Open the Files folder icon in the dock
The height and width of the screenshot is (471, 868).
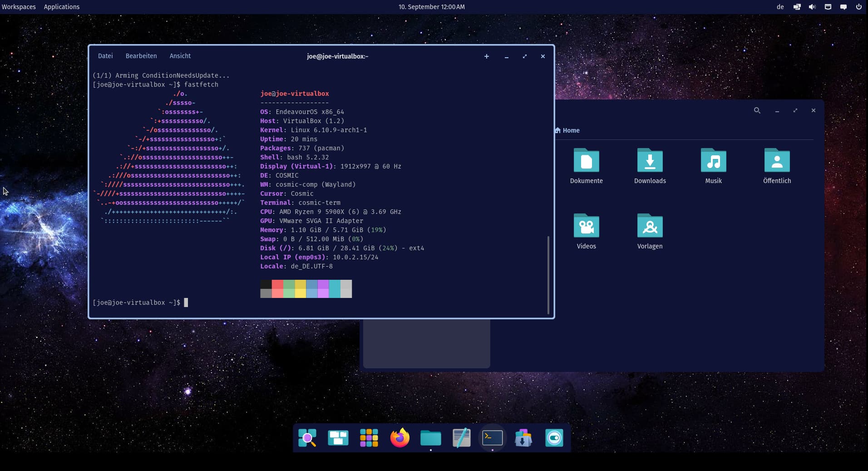(x=431, y=438)
